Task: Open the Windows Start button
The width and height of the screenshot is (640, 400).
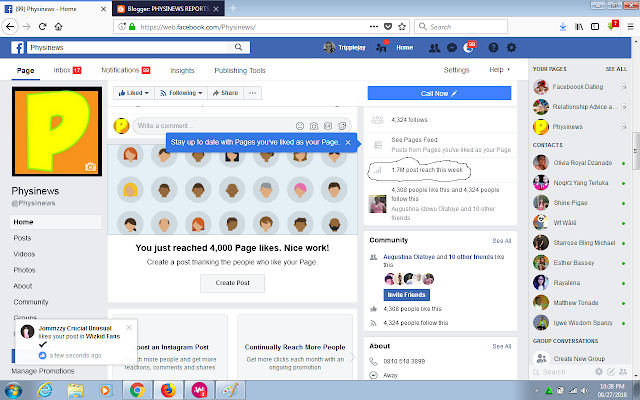Action: coord(13,391)
